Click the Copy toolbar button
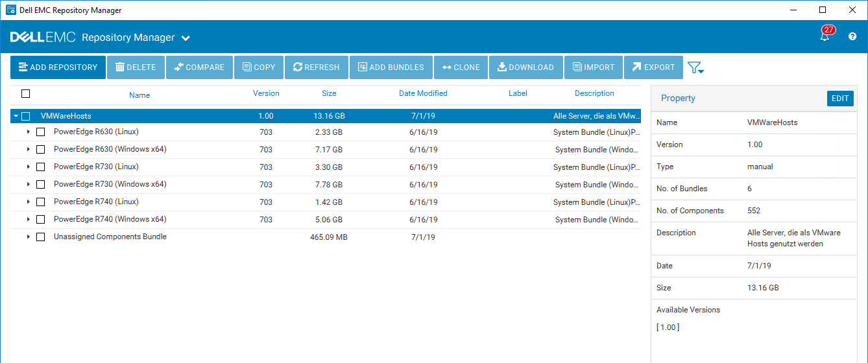This screenshot has height=363, width=868. pyautogui.click(x=259, y=67)
